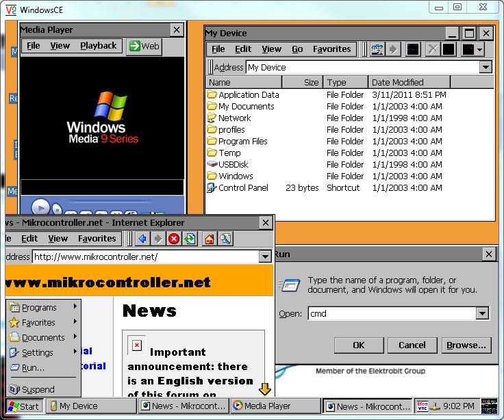The image size is (504, 420).
Task: Open the Playback menu in Media Player
Action: [99, 46]
